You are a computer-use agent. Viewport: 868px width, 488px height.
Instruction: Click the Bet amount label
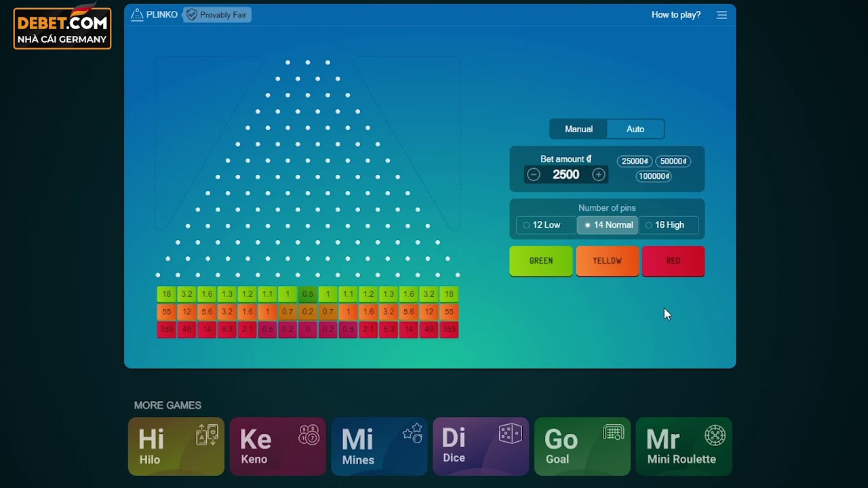click(x=566, y=159)
